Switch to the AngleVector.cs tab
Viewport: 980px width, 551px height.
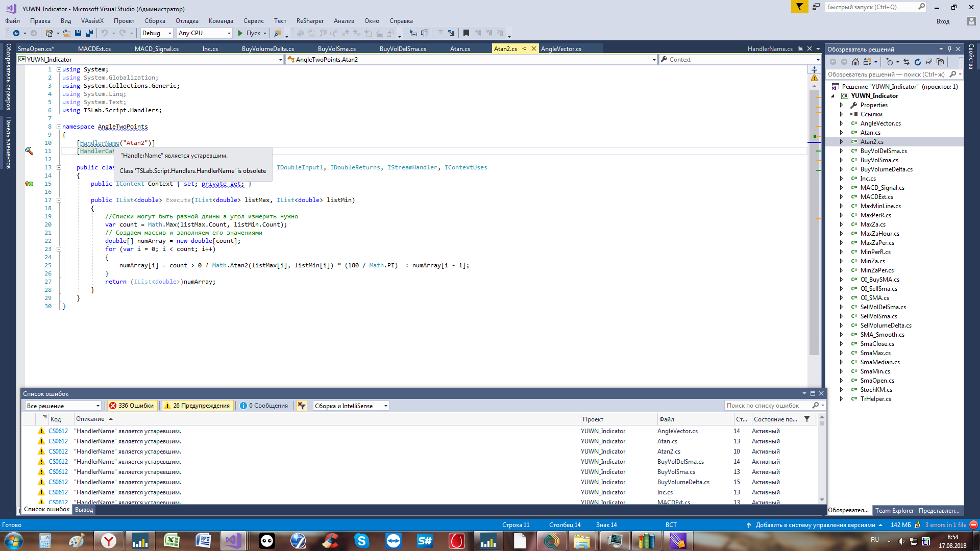tap(561, 49)
